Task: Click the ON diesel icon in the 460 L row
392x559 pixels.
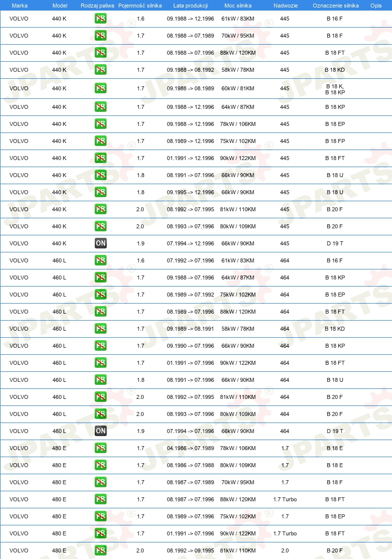Action: tap(101, 431)
